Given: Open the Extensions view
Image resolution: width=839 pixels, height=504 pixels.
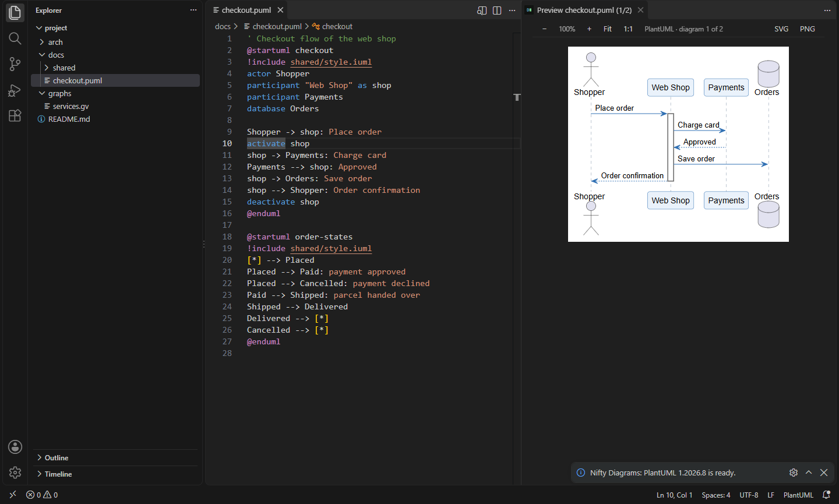Looking at the screenshot, I should pyautogui.click(x=15, y=115).
